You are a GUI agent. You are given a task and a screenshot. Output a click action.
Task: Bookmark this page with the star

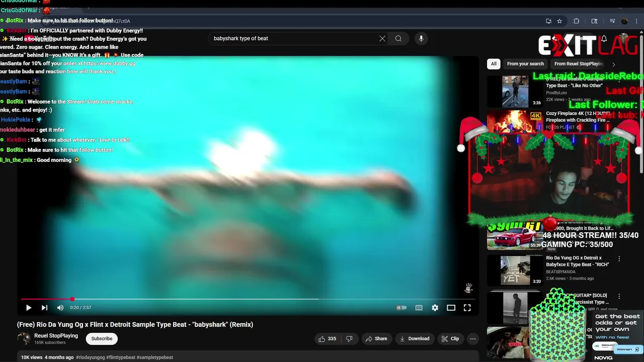(x=559, y=21)
